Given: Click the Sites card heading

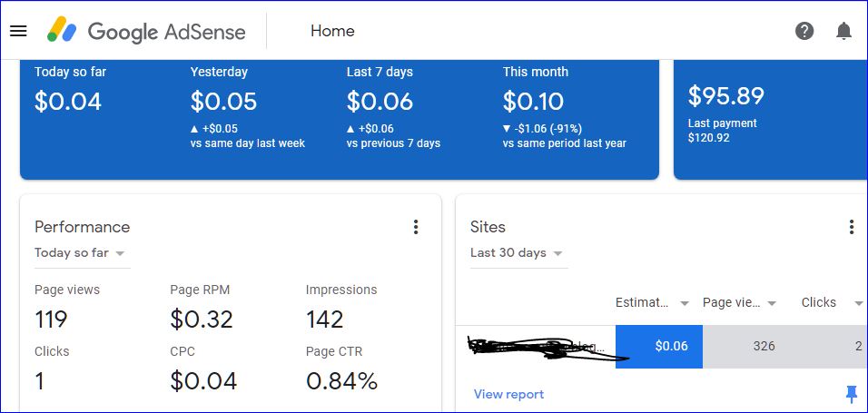Looking at the screenshot, I should click(x=488, y=227).
